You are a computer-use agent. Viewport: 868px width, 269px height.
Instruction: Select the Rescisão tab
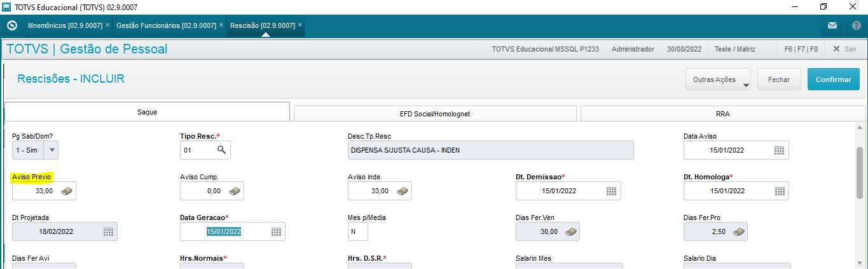pos(263,25)
